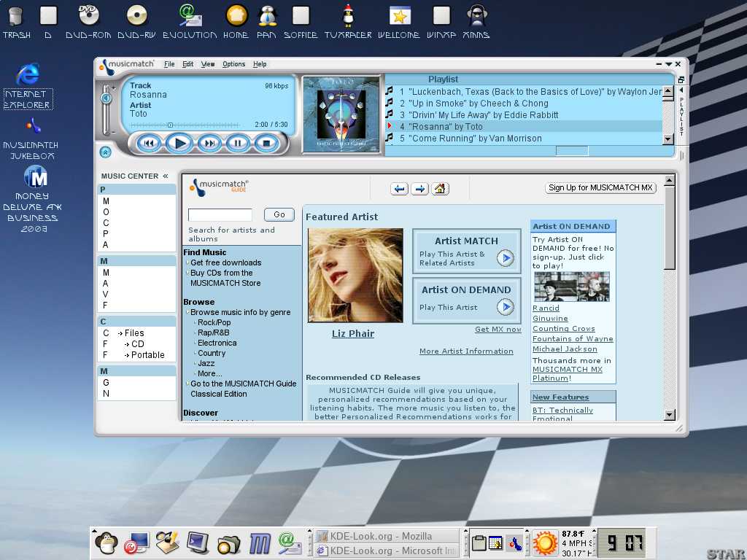Click Get MX now link
The height and width of the screenshot is (560, 747).
point(498,329)
